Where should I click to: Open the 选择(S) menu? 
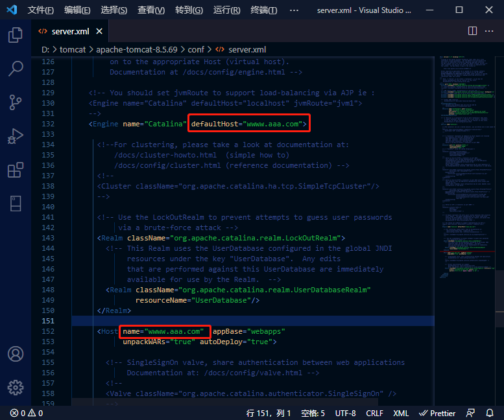pos(114,10)
